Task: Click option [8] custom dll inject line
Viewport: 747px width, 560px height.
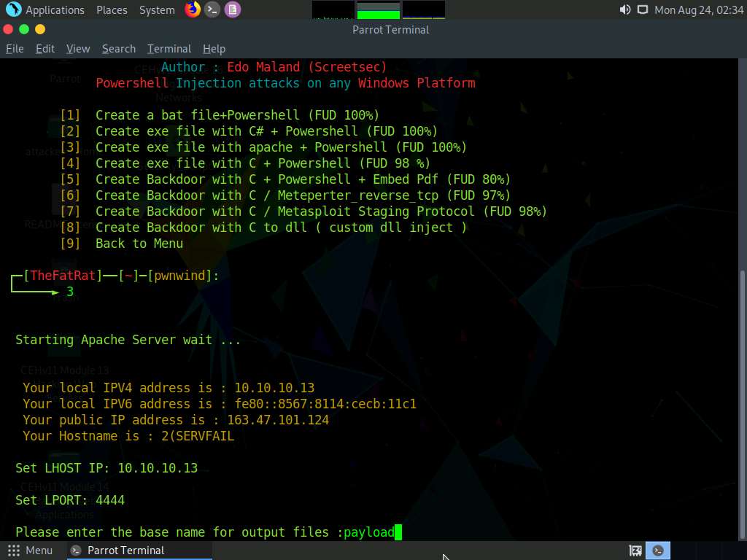Action: coord(263,227)
